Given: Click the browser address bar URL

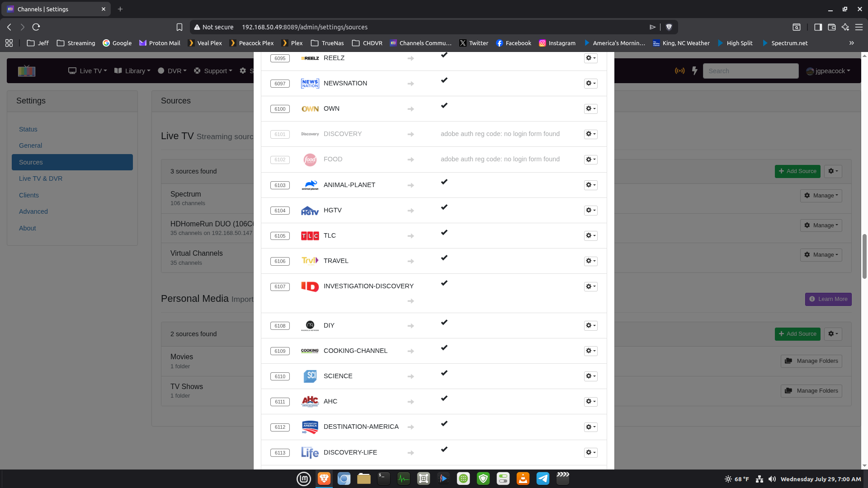Looking at the screenshot, I should [x=305, y=27].
